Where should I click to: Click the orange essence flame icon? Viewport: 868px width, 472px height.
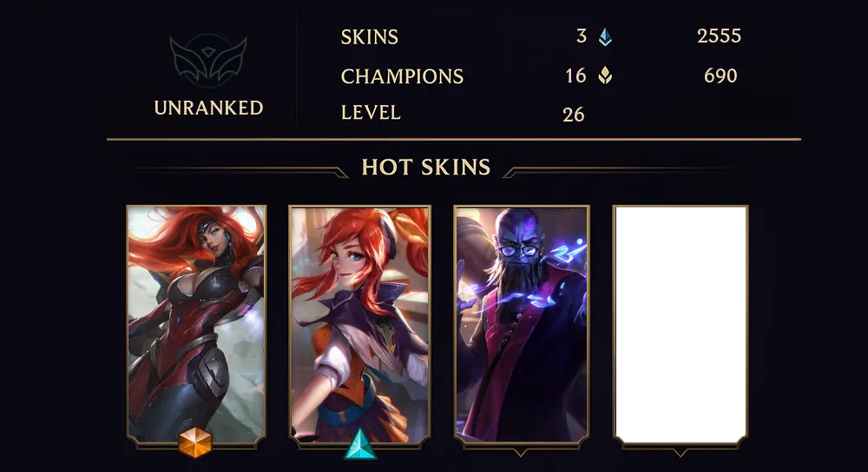[605, 75]
